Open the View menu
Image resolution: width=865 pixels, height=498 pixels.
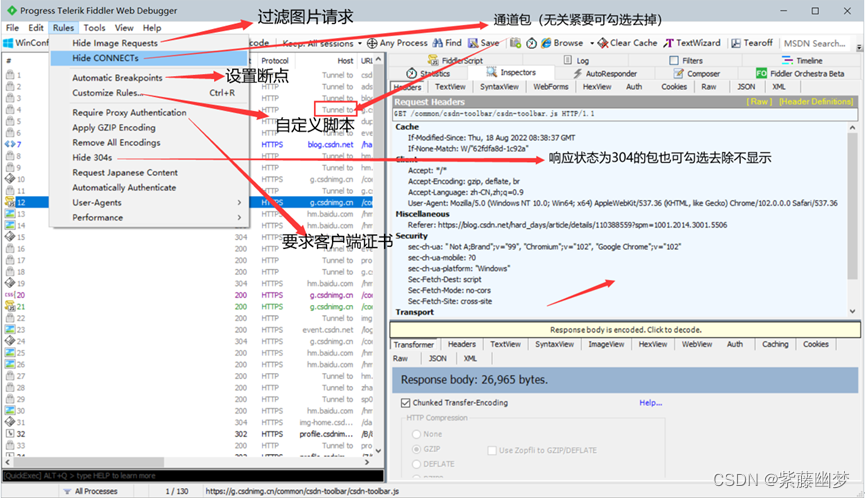tap(124, 28)
